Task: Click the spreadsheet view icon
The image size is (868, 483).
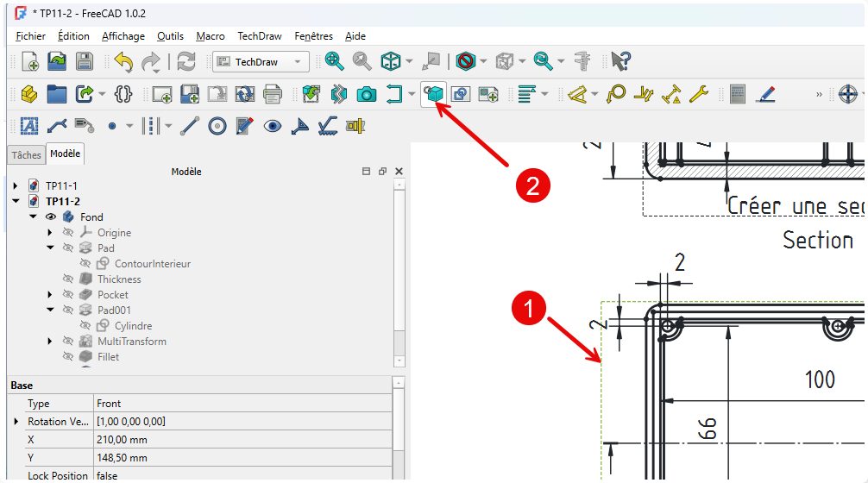Action: (x=738, y=94)
